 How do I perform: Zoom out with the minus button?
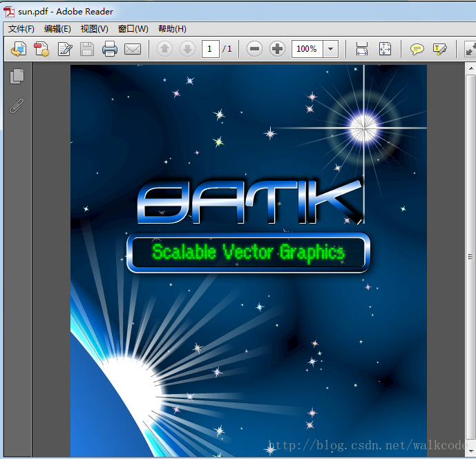[254, 49]
